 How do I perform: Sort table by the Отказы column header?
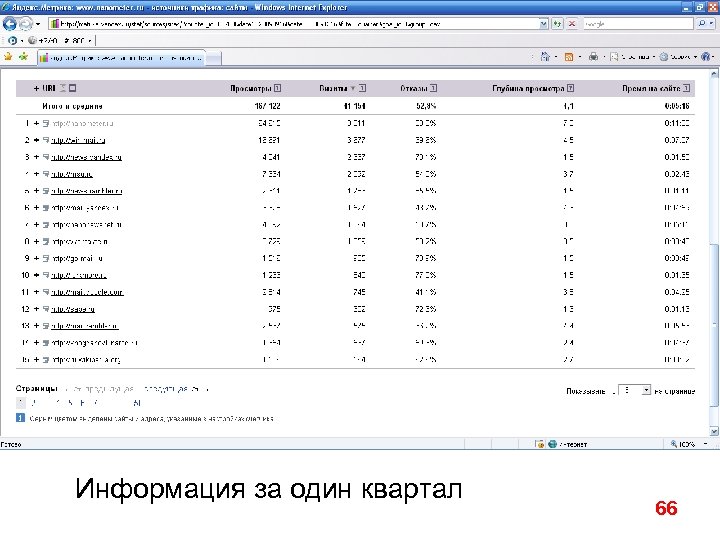(414, 88)
